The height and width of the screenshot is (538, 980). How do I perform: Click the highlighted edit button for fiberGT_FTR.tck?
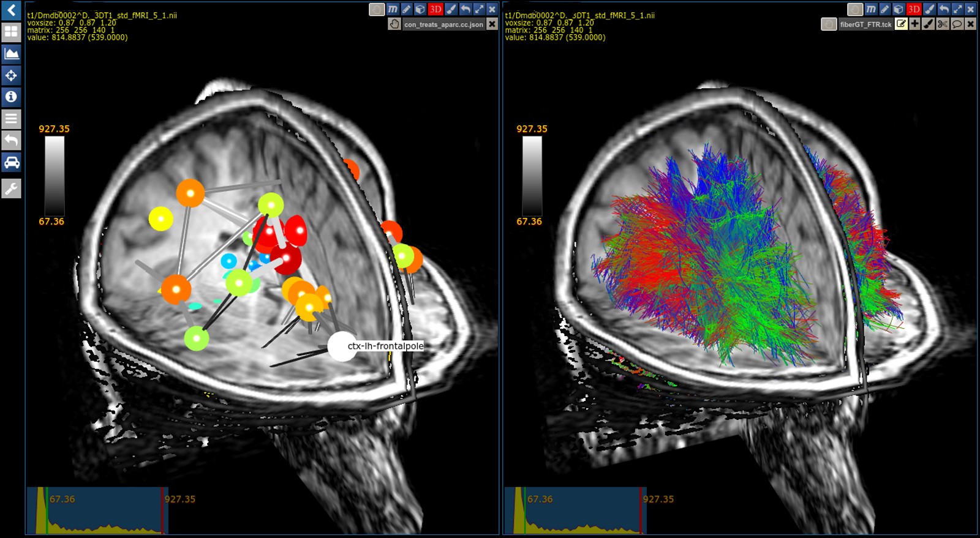click(901, 24)
